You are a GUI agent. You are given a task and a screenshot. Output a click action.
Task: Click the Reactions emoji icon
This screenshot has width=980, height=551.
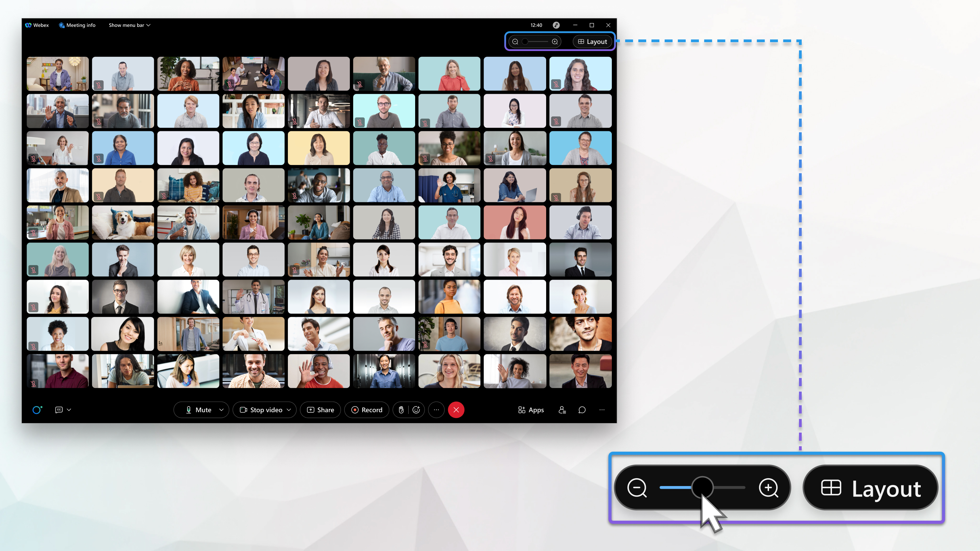point(416,409)
